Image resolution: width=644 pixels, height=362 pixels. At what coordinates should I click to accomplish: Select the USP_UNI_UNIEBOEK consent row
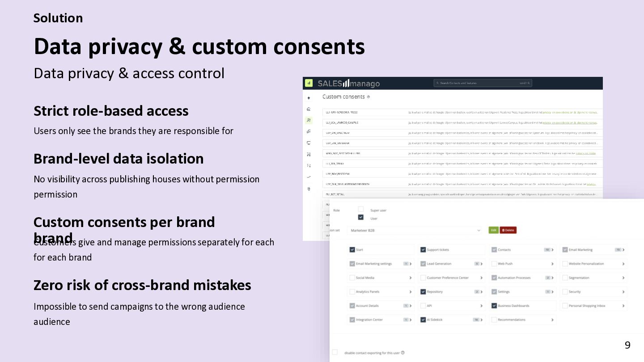462,143
